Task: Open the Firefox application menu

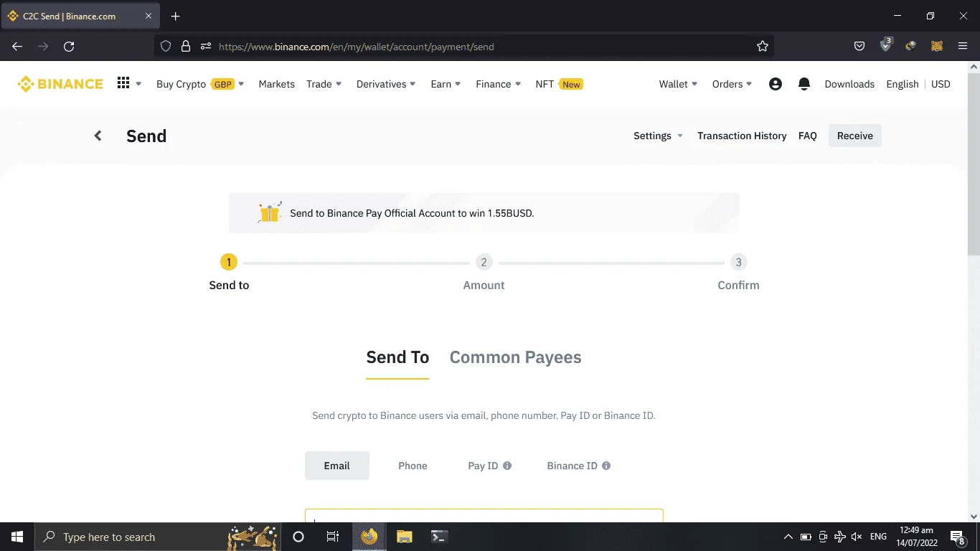Action: pos(963,47)
